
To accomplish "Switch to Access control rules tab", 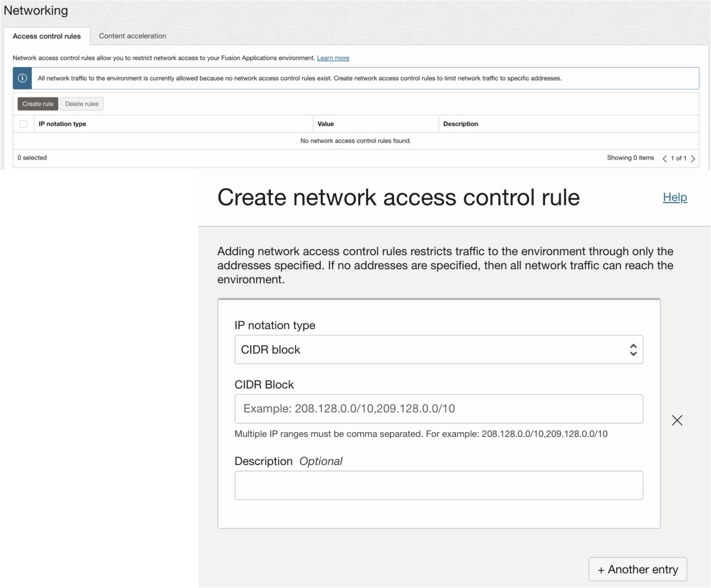I will click(47, 36).
